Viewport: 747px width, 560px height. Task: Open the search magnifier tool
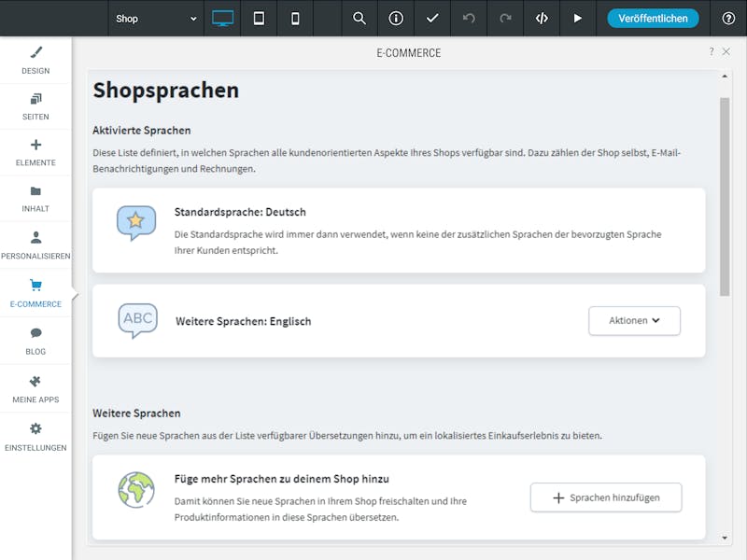coord(359,19)
